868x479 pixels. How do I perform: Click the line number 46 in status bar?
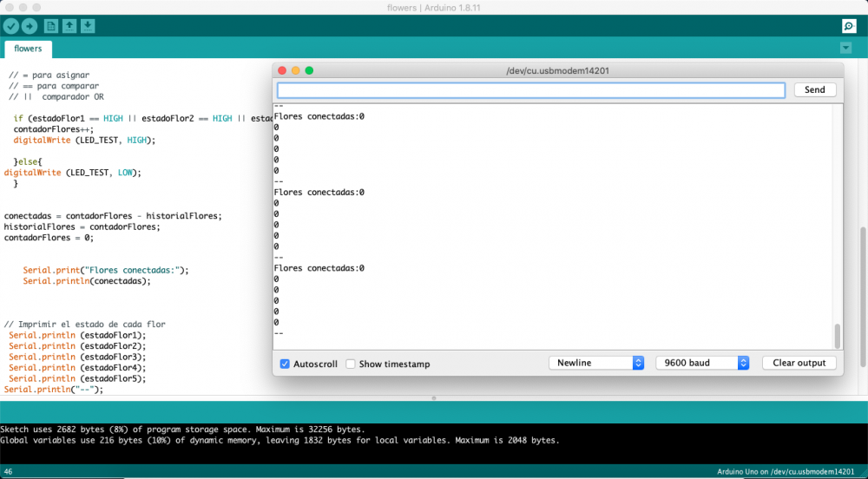(x=8, y=472)
